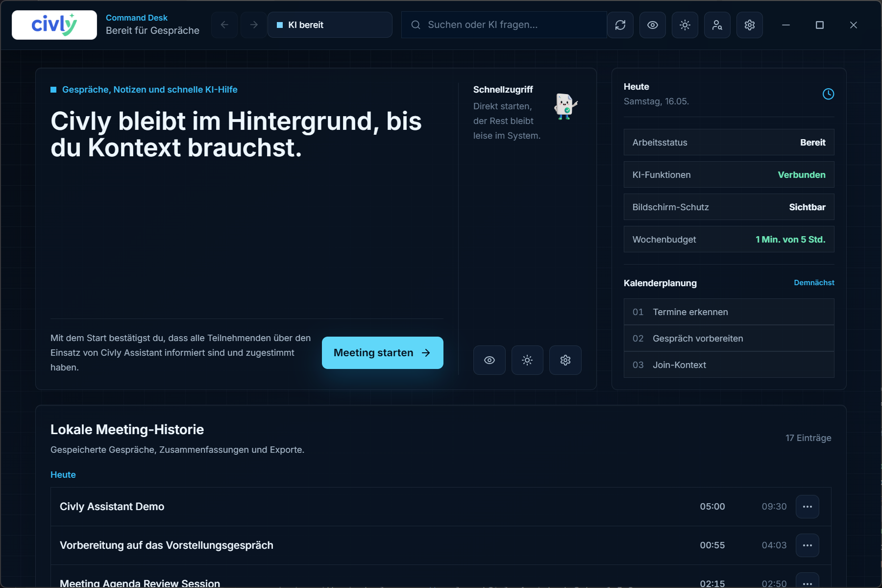Start a meeting with Meeting starten

(383, 353)
